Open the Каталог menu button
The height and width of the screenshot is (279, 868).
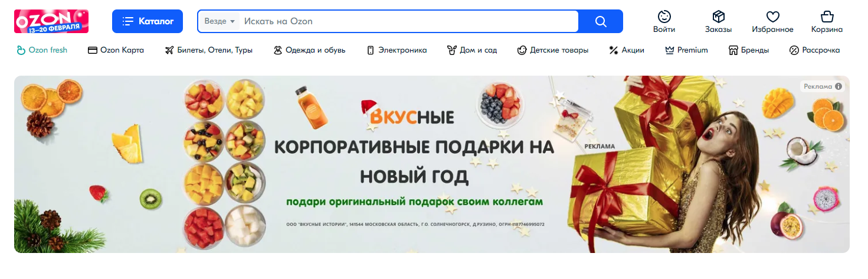click(148, 21)
